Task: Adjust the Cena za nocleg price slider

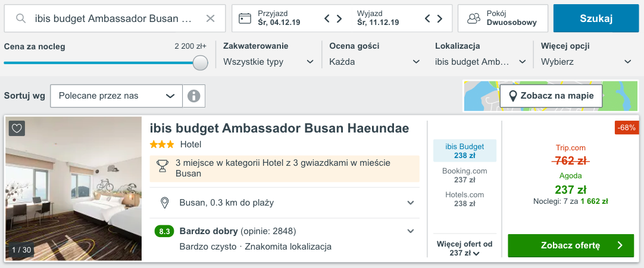Action: (201, 62)
